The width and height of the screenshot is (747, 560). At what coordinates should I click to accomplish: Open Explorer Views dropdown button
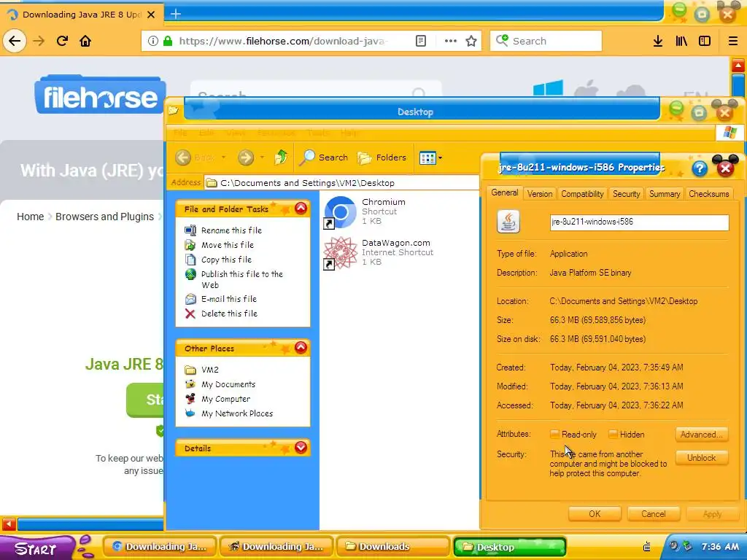430,157
